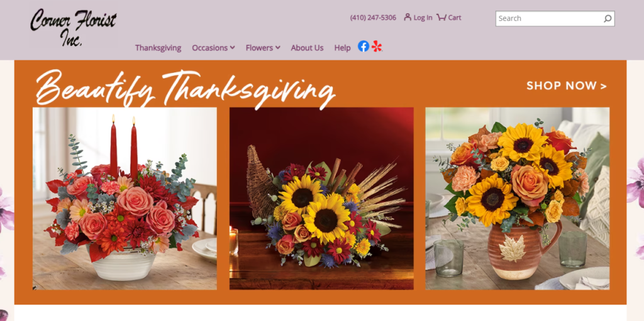Click the search magnifier icon
Image resolution: width=644 pixels, height=321 pixels.
click(608, 18)
